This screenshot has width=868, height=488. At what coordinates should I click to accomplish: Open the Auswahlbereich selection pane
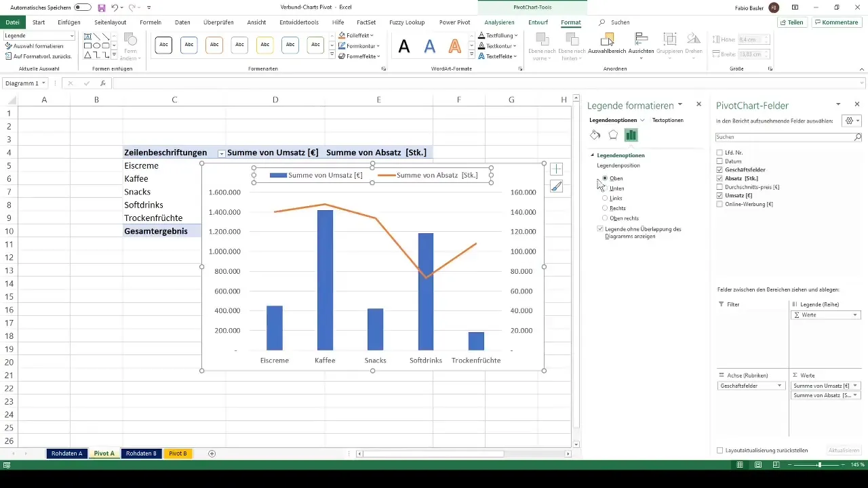click(x=606, y=44)
